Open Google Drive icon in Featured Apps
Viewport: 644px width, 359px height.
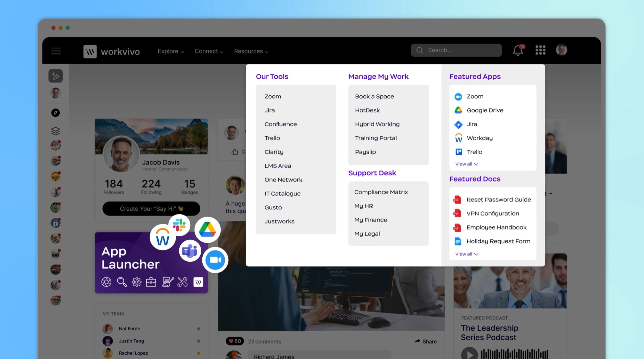458,110
